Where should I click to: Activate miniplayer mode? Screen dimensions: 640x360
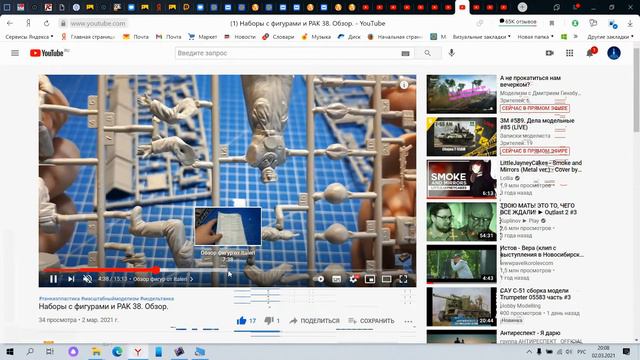(x=370, y=279)
